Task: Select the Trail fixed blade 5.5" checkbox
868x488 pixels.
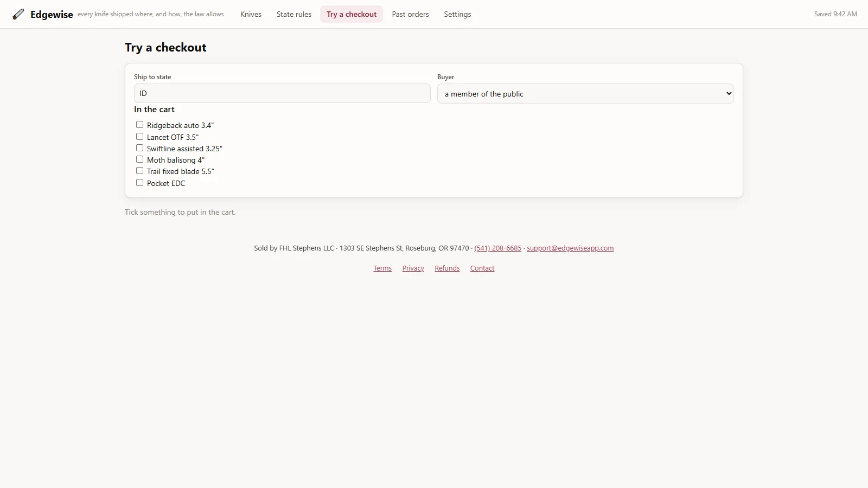Action: coord(139,171)
